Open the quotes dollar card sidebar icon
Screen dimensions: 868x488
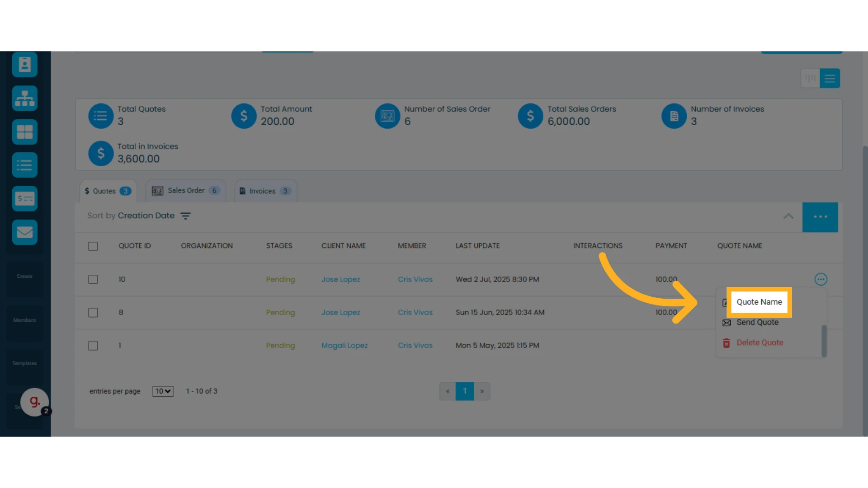pos(24,198)
